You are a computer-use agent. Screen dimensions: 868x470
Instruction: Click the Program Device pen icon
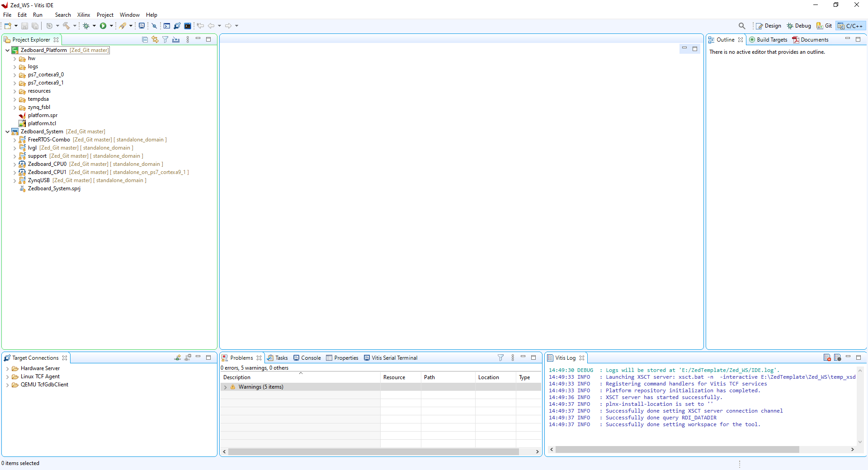(x=123, y=26)
